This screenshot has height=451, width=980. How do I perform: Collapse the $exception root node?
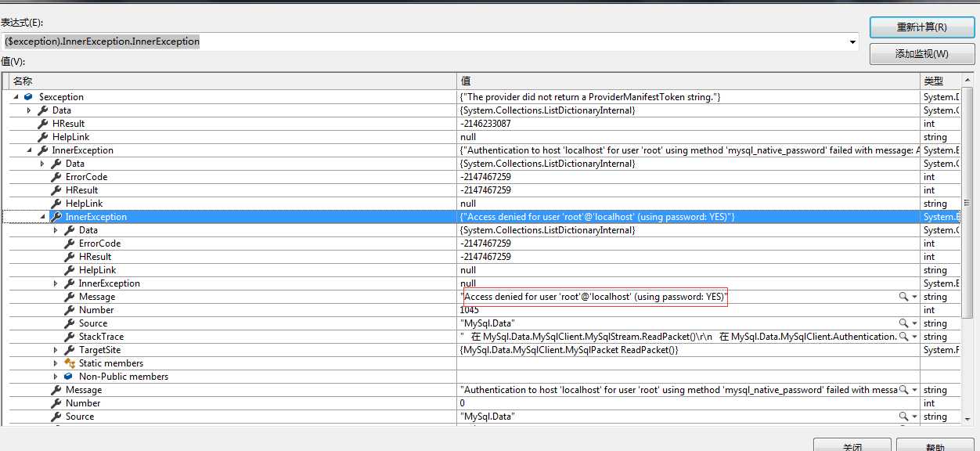click(16, 97)
